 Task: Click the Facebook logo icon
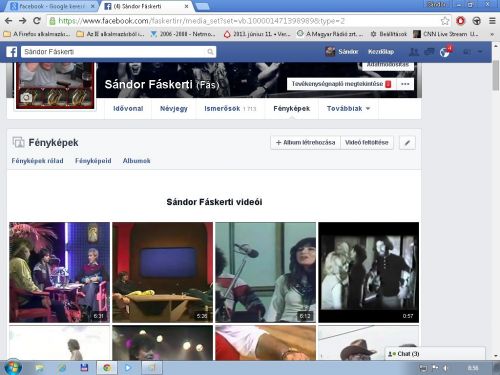12,52
